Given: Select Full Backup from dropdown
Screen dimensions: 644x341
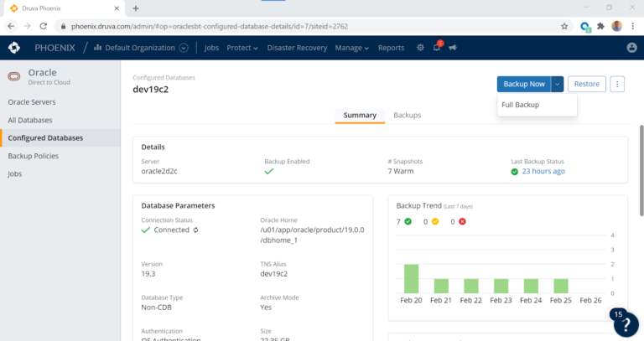Looking at the screenshot, I should [x=520, y=105].
